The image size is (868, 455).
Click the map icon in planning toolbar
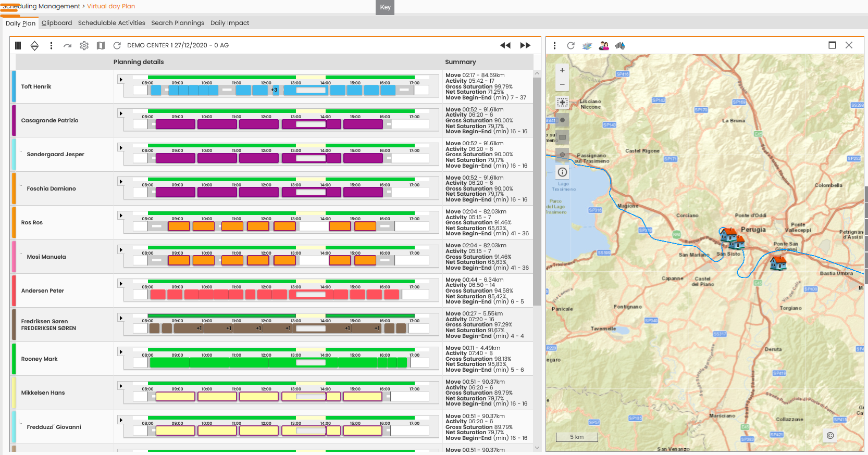(x=101, y=45)
